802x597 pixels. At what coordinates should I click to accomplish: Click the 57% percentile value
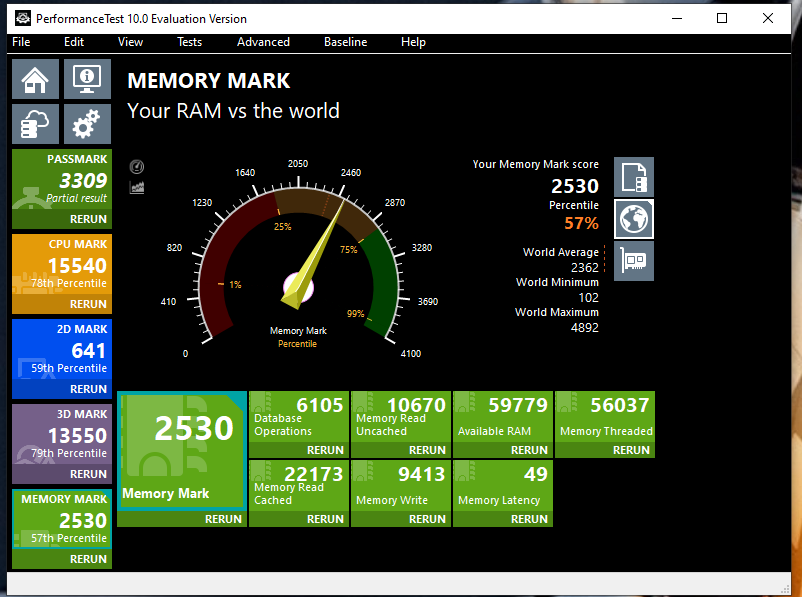(581, 223)
